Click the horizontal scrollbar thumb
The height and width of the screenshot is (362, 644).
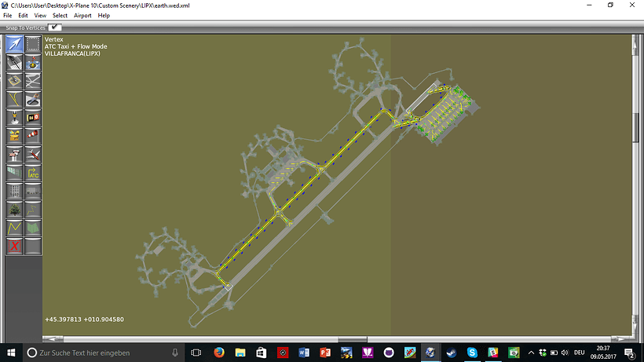click(x=353, y=339)
